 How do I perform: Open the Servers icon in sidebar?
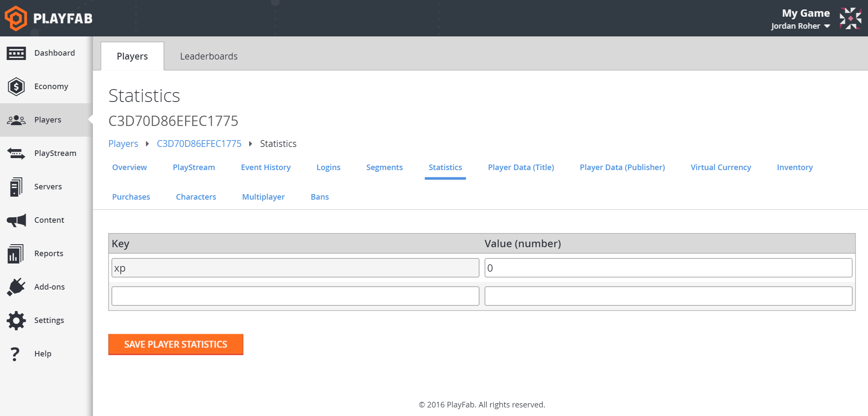tap(16, 187)
